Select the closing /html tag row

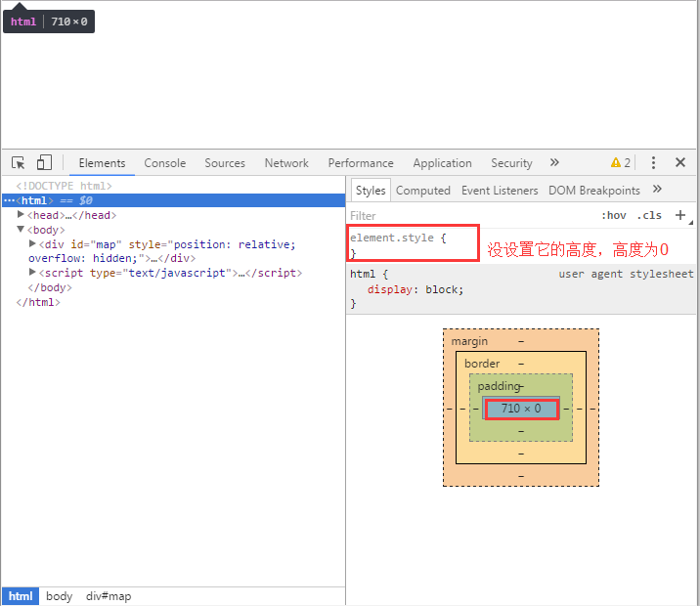click(38, 302)
